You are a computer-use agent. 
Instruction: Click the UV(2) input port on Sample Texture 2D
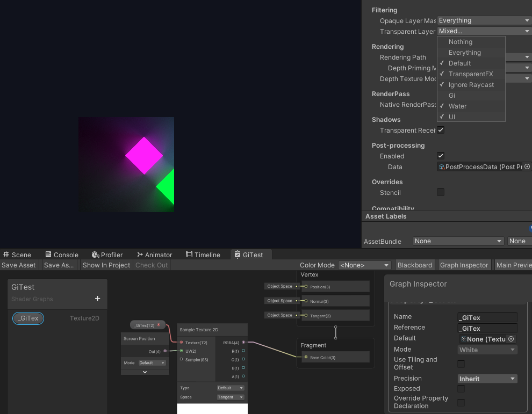click(181, 351)
